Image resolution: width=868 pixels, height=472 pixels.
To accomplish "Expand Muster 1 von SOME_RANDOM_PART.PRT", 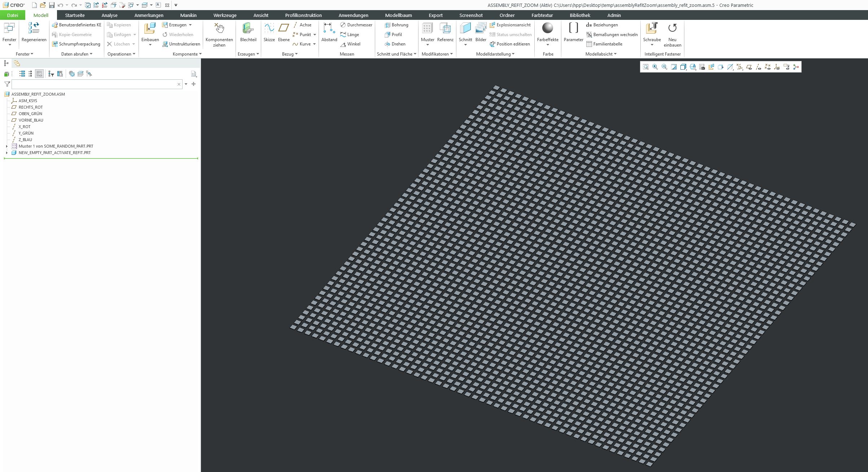I will (6, 146).
